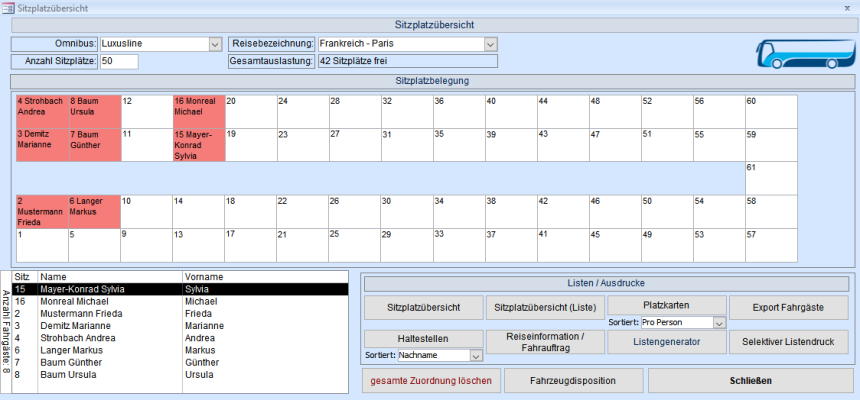Open the Reisebezeichnung dropdown arrow
The width and height of the screenshot is (860, 400).
[491, 44]
